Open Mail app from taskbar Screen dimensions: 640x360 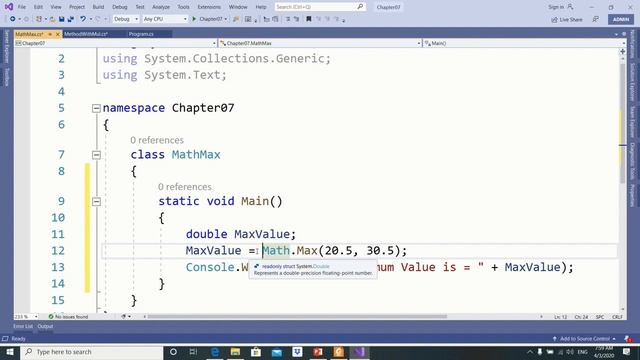(277, 352)
